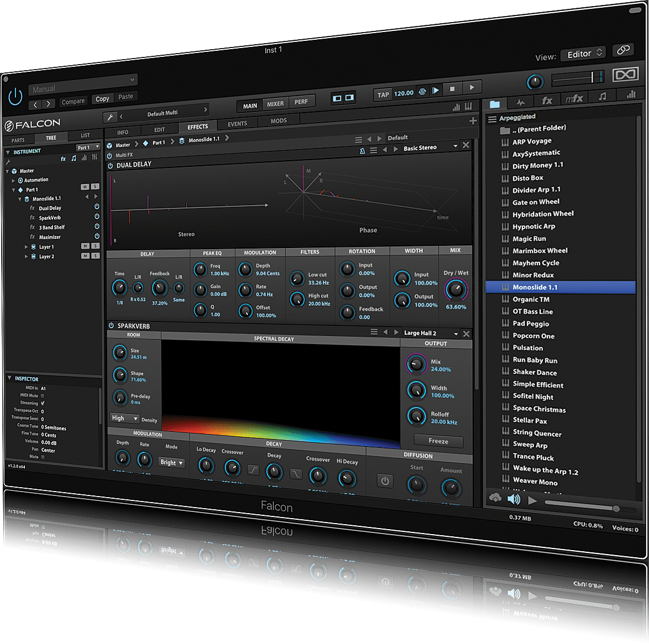Viewport: 649px width, 644px height.
Task: Click the link icon next to Editor
Action: (x=623, y=50)
